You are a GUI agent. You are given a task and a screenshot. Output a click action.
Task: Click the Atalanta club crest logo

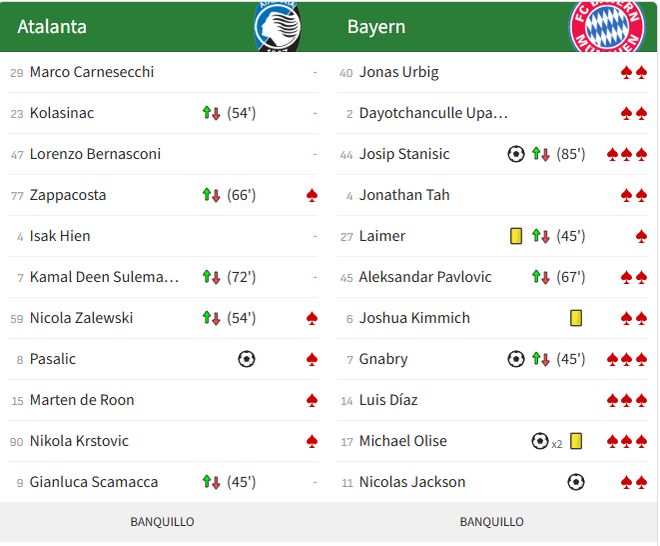277,27
